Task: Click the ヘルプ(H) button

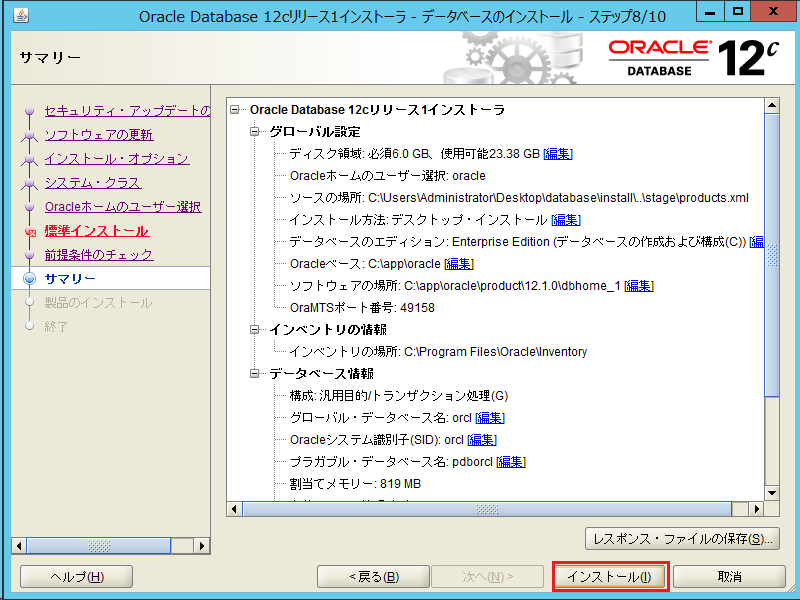Action: pyautogui.click(x=77, y=577)
